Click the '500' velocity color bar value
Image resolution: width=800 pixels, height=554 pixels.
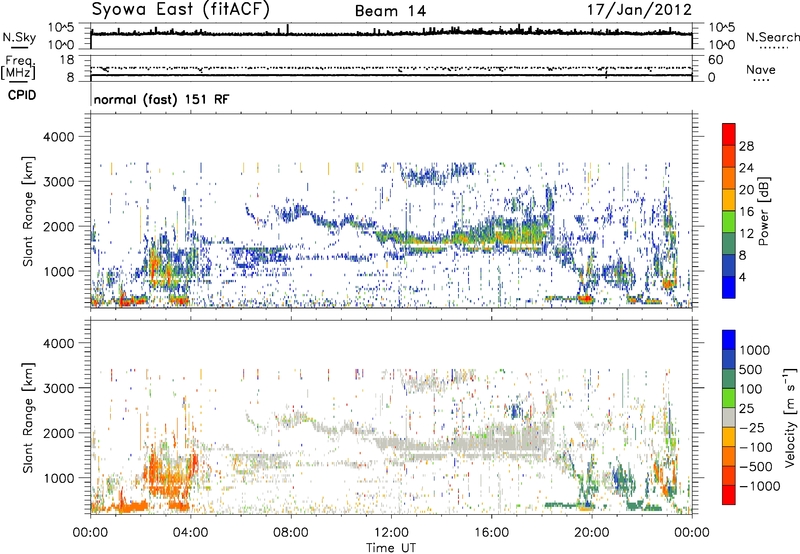[x=751, y=370]
